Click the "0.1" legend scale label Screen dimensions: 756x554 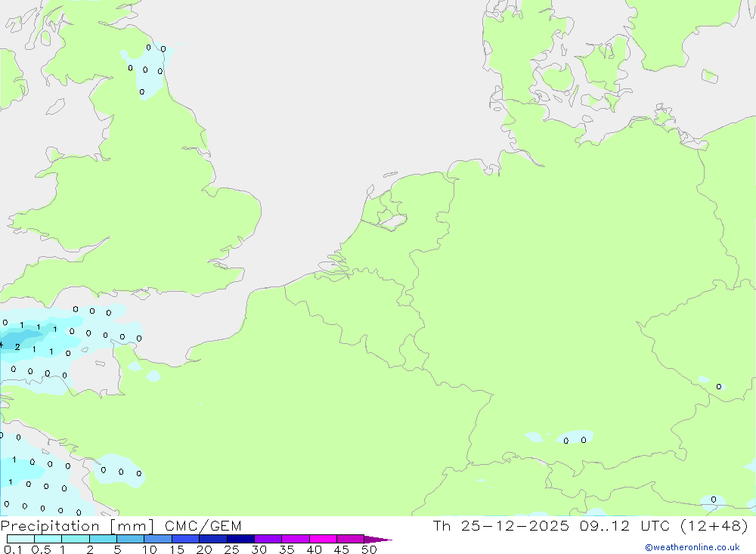tap(13, 549)
